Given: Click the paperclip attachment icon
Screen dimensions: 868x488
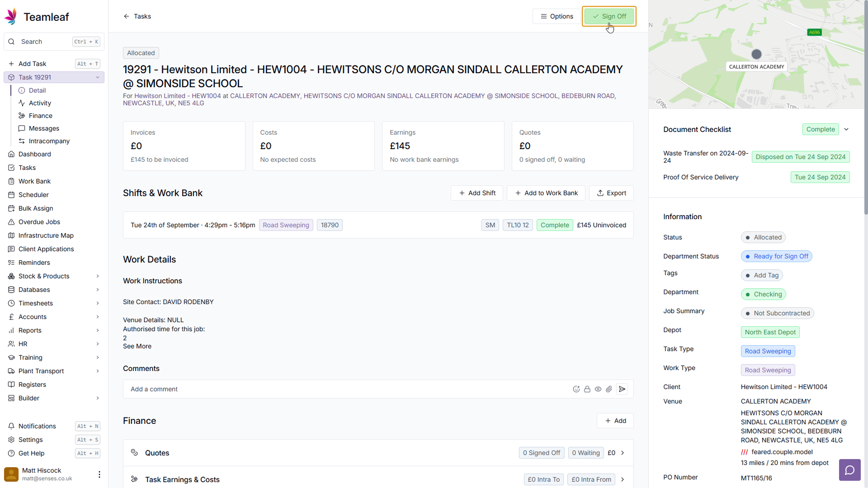Looking at the screenshot, I should pos(609,389).
